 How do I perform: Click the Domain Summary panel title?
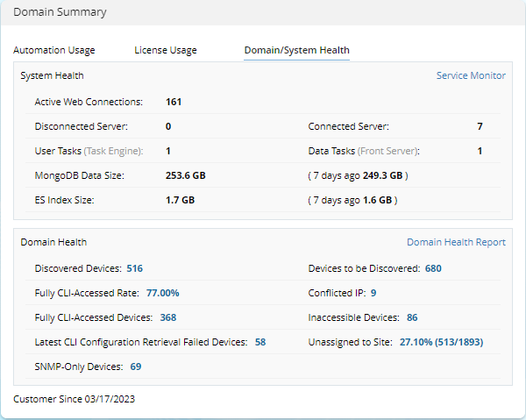[x=60, y=13]
